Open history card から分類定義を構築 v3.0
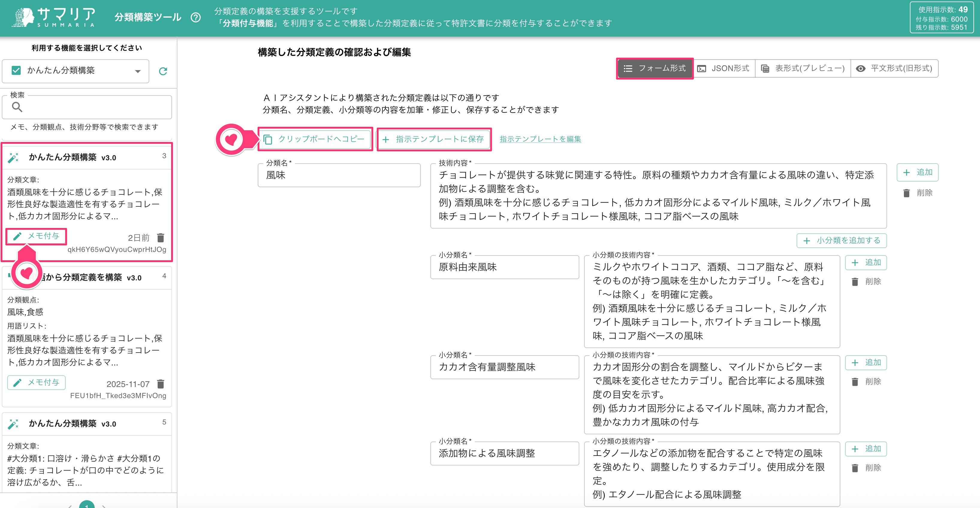Screen dimensions: 980x508 tap(87, 336)
